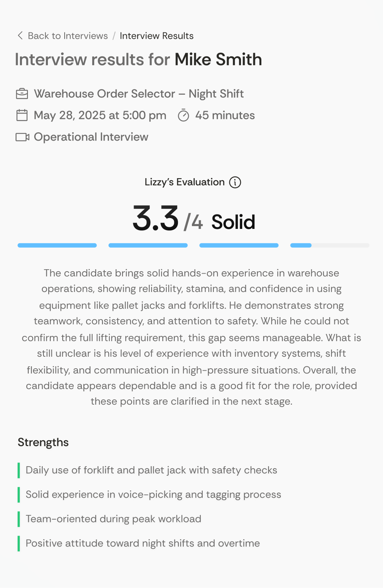Click the Solid rating label

(233, 221)
